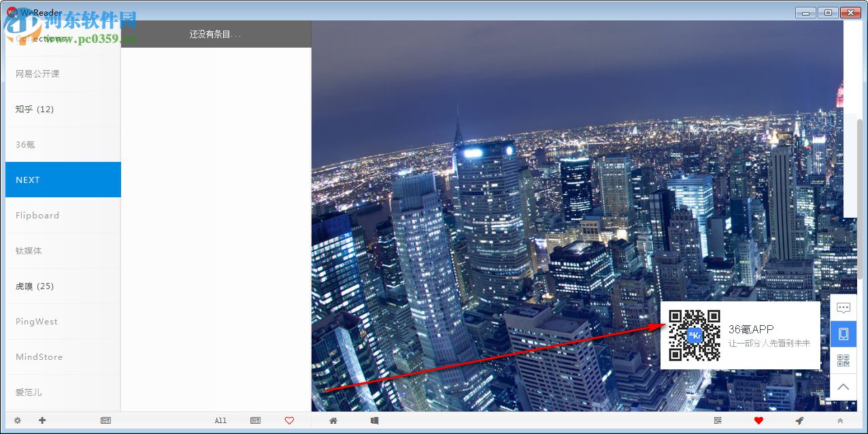Toggle the filled red heart favorite
This screenshot has height=434, width=868.
pyautogui.click(x=758, y=420)
